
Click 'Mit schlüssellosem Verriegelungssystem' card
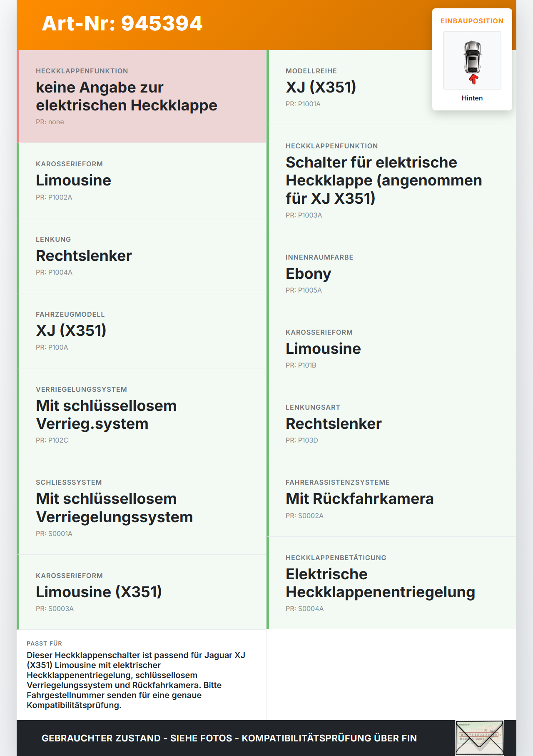142,508
